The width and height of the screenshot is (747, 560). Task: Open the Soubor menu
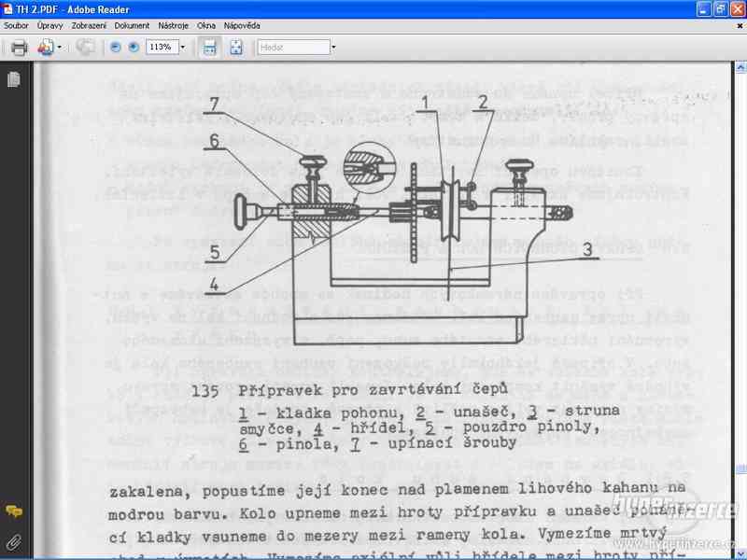click(16, 25)
